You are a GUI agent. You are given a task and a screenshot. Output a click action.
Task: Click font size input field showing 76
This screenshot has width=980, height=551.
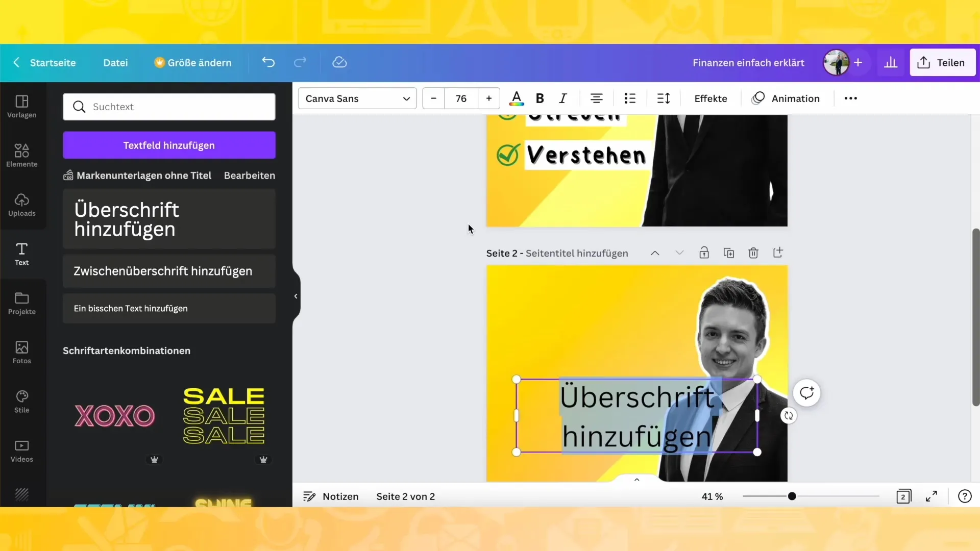coord(461,98)
